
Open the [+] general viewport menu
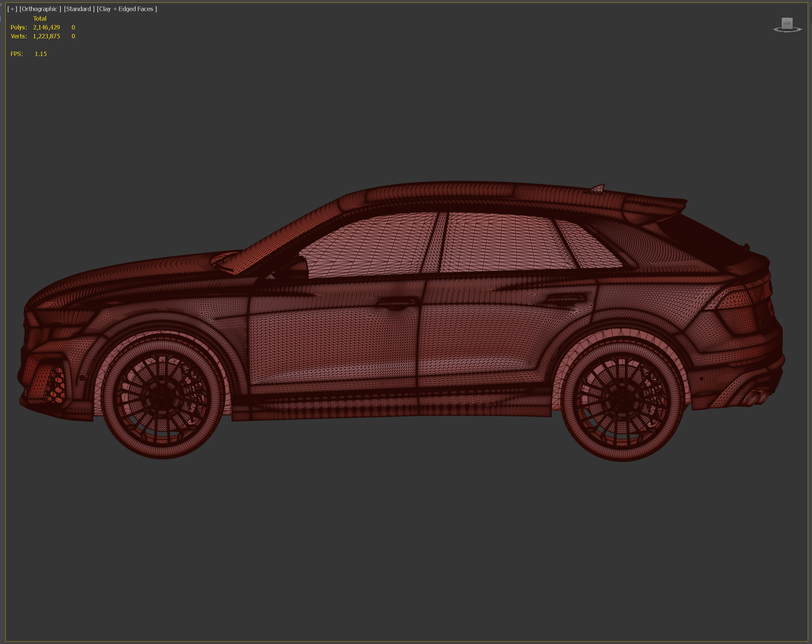pyautogui.click(x=12, y=8)
